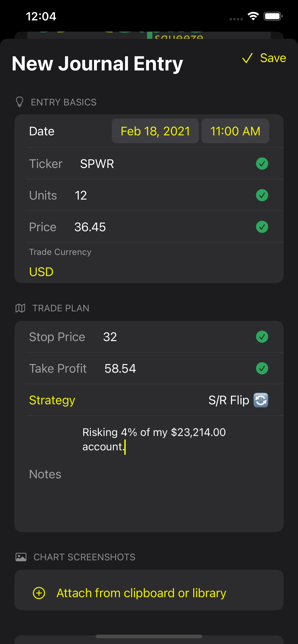
Task: Tap the green checkmark in Stop Price row
Action: 262,337
